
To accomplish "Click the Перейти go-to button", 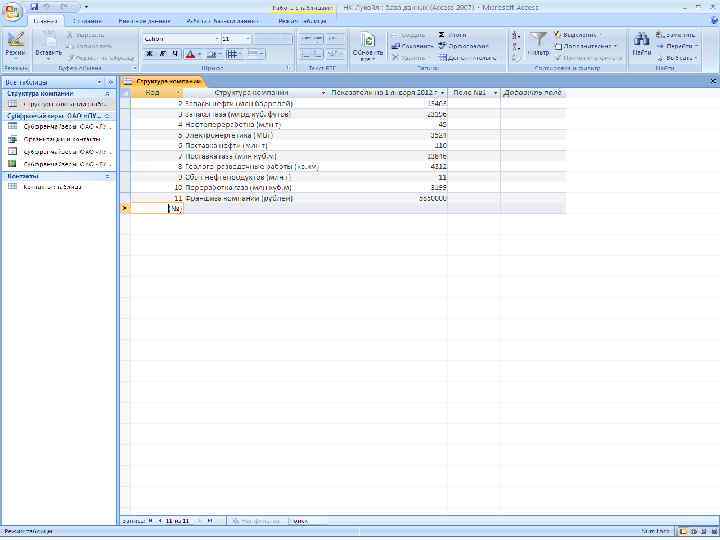I will (x=677, y=46).
